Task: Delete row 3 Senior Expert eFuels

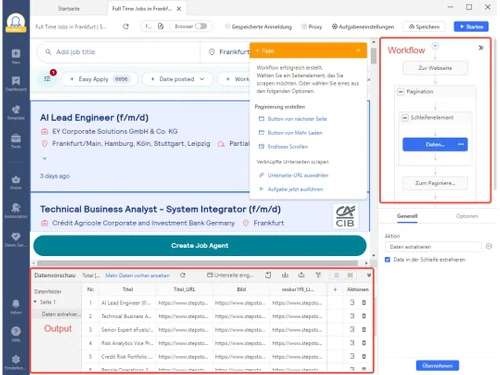Action: point(364,329)
